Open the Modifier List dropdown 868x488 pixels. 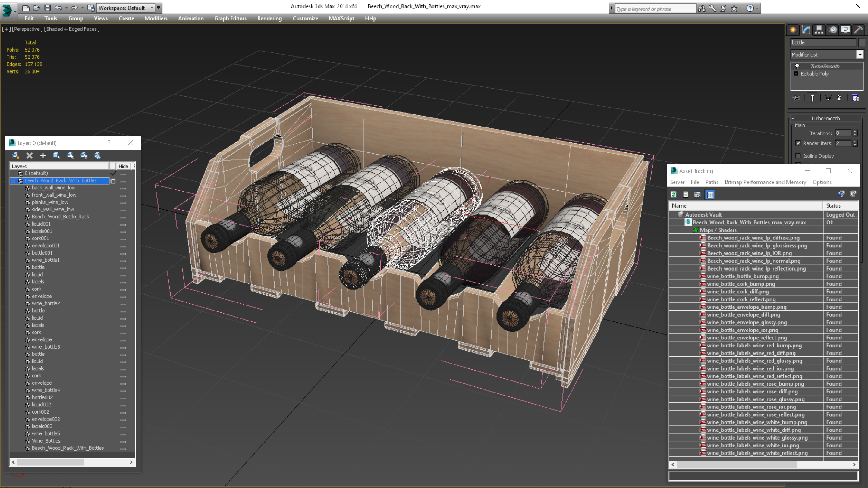coord(860,55)
